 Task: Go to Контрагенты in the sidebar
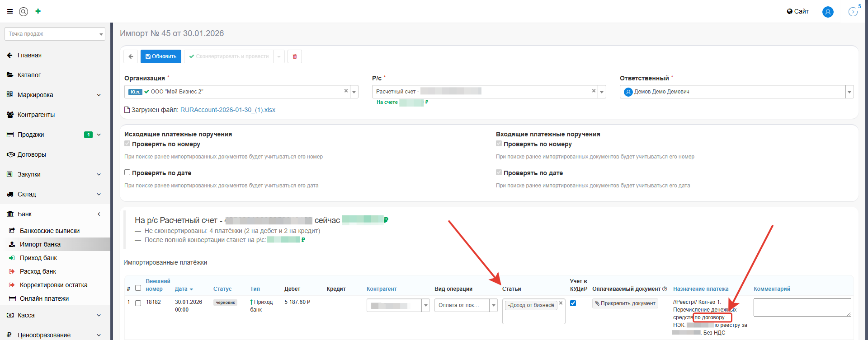click(x=36, y=115)
